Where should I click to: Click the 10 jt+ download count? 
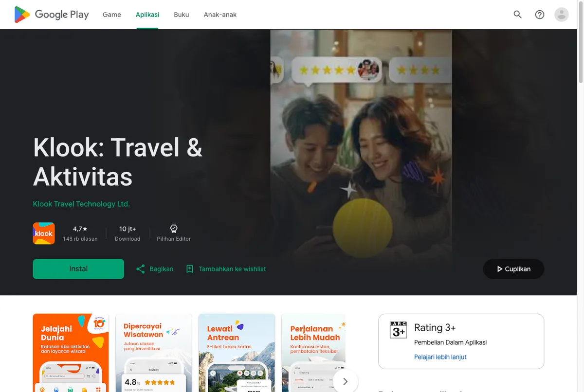coord(128,229)
